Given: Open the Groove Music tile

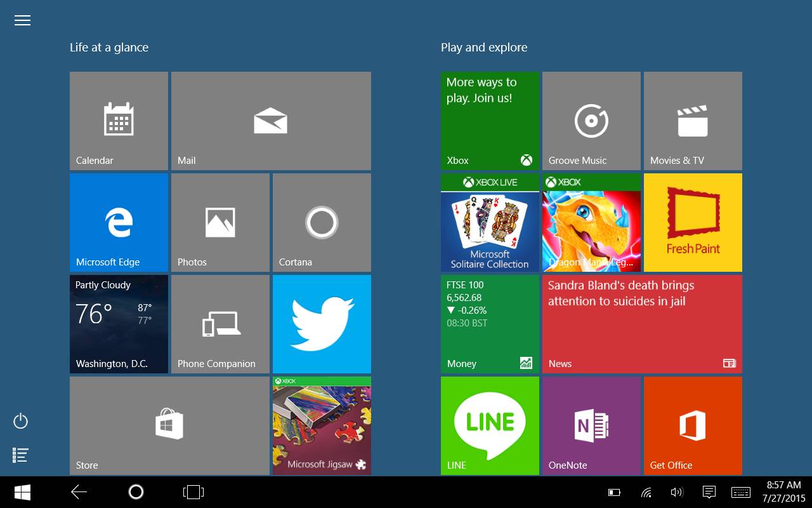Looking at the screenshot, I should point(591,121).
